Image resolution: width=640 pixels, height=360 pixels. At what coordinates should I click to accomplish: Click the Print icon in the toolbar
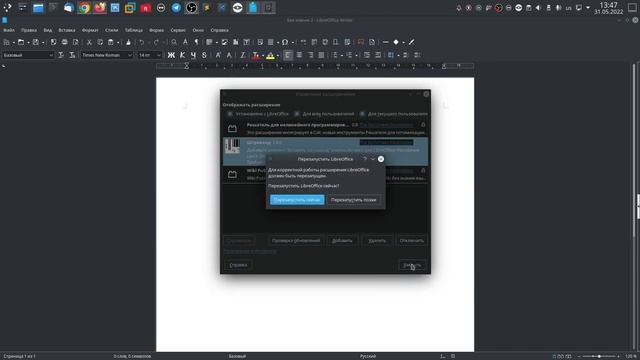pos(64,42)
